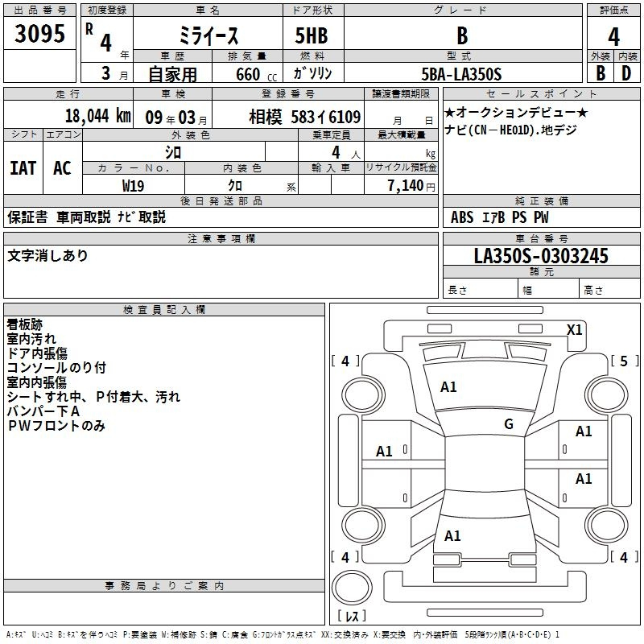Select A1 mark on rear hatch

coord(452,536)
